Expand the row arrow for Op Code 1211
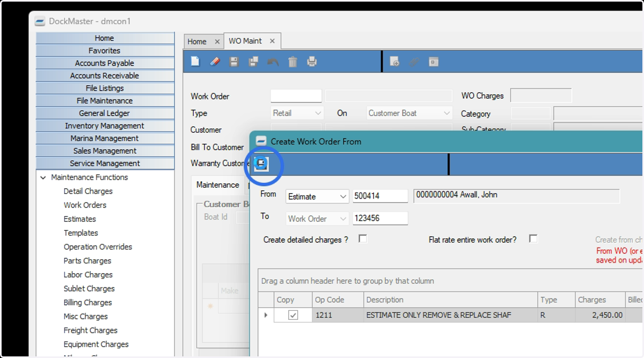The image size is (644, 358). (266, 315)
